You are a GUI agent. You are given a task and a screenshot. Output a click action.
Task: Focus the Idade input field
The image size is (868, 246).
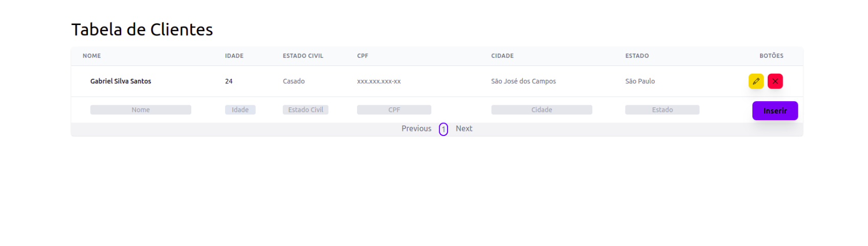point(240,110)
